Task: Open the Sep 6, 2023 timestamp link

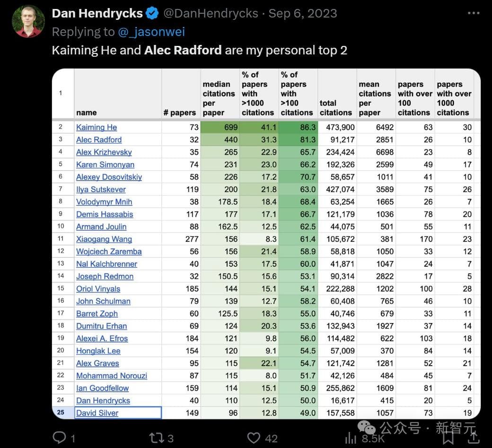Action: click(x=303, y=13)
